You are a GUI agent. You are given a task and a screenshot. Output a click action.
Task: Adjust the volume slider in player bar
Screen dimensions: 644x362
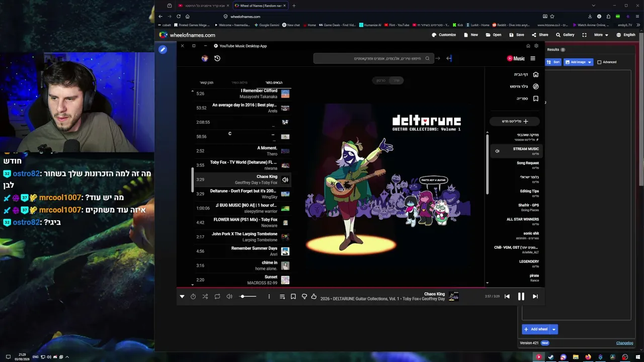tap(248, 297)
